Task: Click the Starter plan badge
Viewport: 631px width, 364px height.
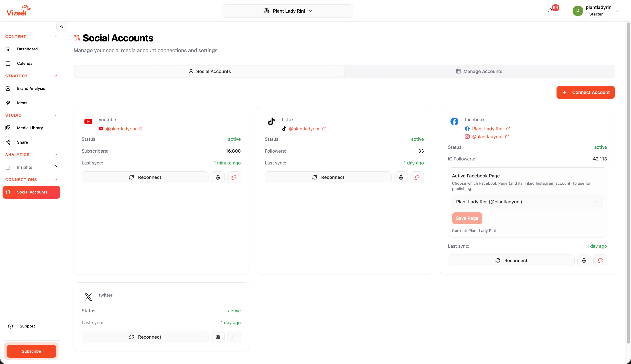Action: point(596,14)
